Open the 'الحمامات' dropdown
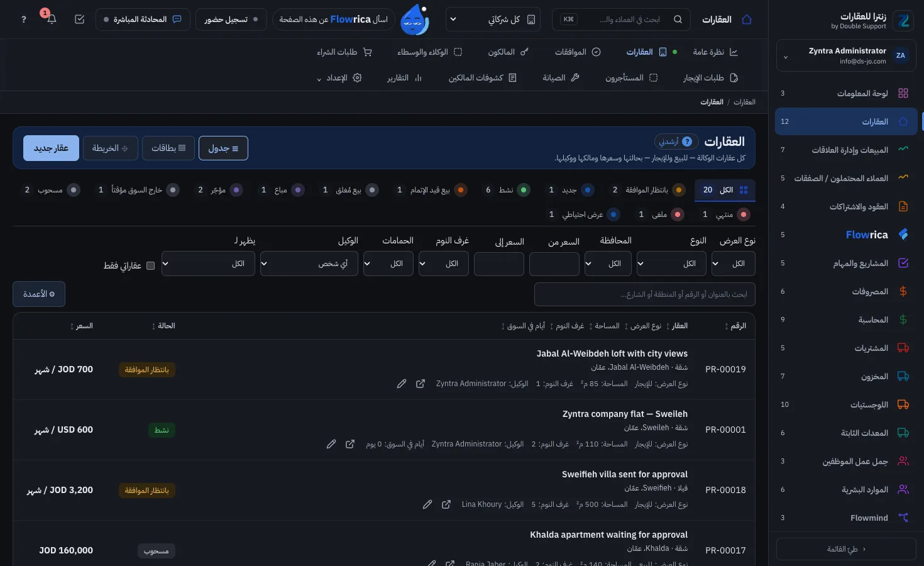924x566 pixels. tap(388, 264)
